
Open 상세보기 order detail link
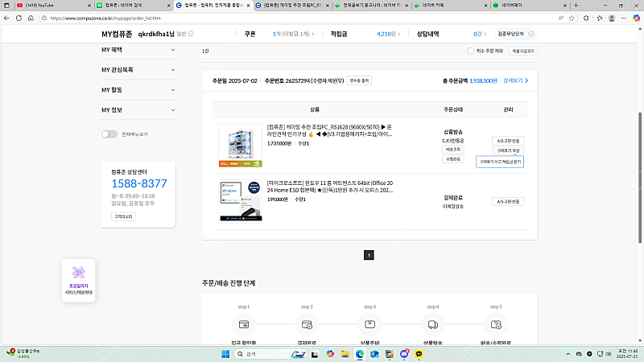[x=516, y=81]
